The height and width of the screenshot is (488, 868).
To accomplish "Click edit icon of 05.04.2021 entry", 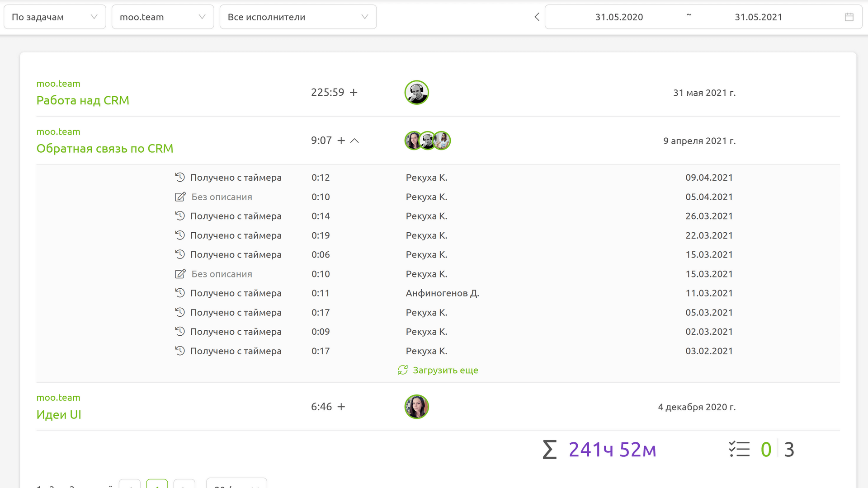I will click(x=180, y=197).
